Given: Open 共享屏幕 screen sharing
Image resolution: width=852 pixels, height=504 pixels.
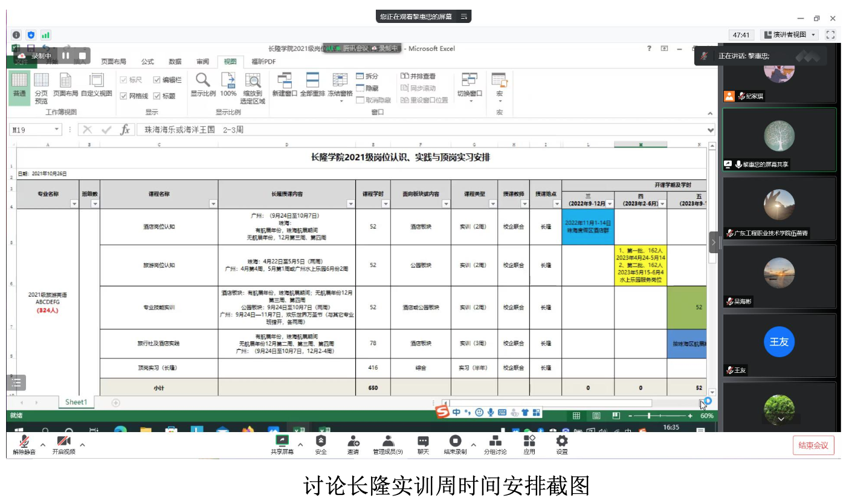Looking at the screenshot, I should click(x=282, y=442).
